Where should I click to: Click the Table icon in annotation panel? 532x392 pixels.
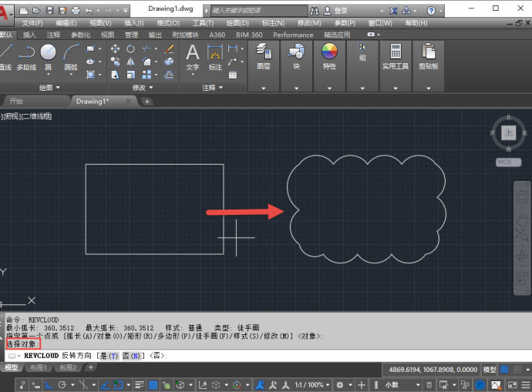click(x=233, y=75)
